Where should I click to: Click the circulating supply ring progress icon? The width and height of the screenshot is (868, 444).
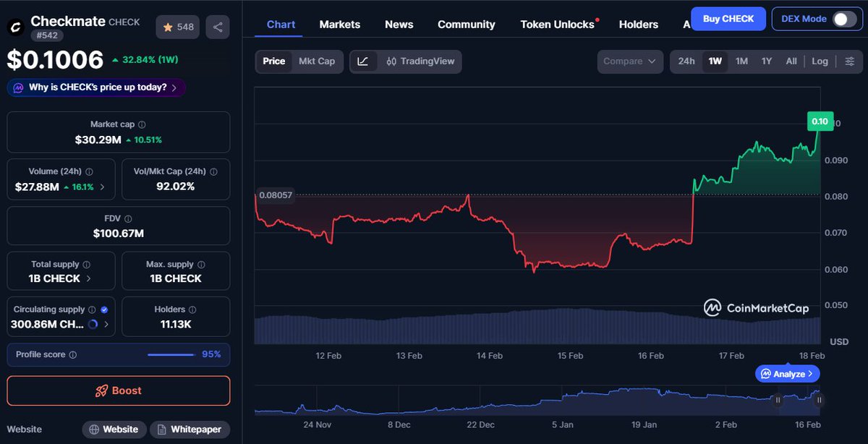[93, 325]
